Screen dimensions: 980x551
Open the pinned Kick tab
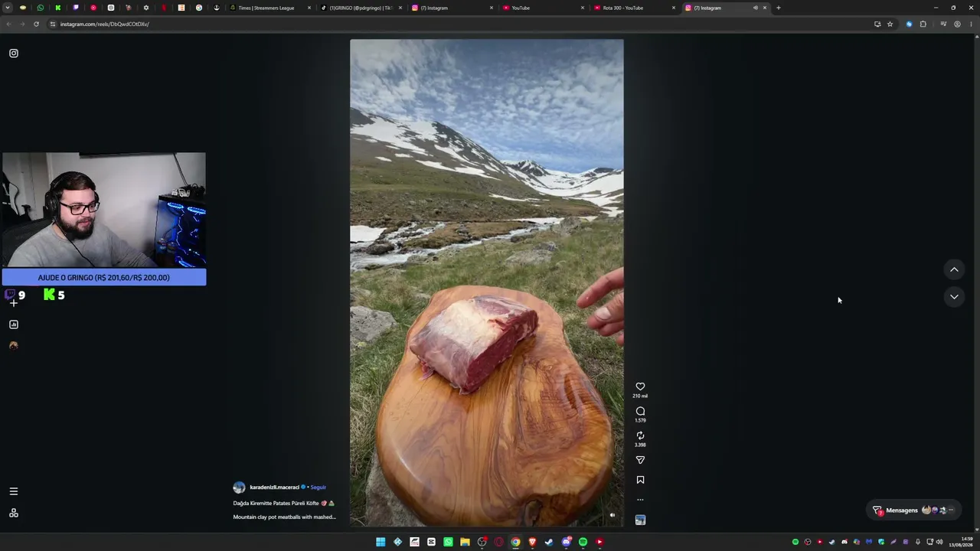click(58, 8)
